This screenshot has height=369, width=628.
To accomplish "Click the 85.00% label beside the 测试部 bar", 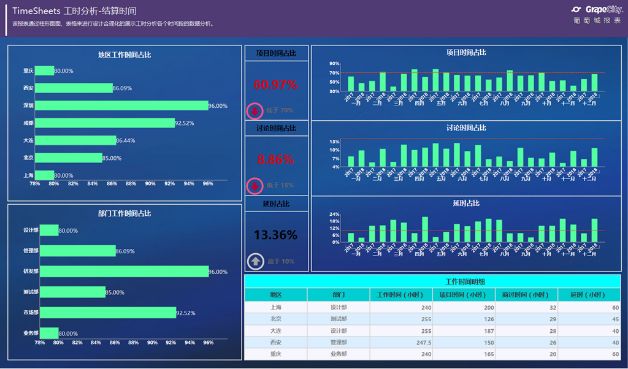I will click(x=115, y=292).
